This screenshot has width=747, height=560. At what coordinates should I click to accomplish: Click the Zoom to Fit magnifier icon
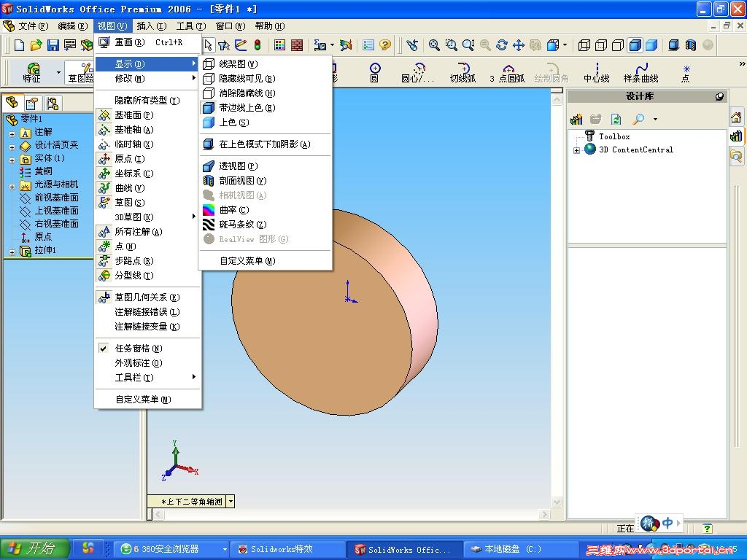(434, 45)
